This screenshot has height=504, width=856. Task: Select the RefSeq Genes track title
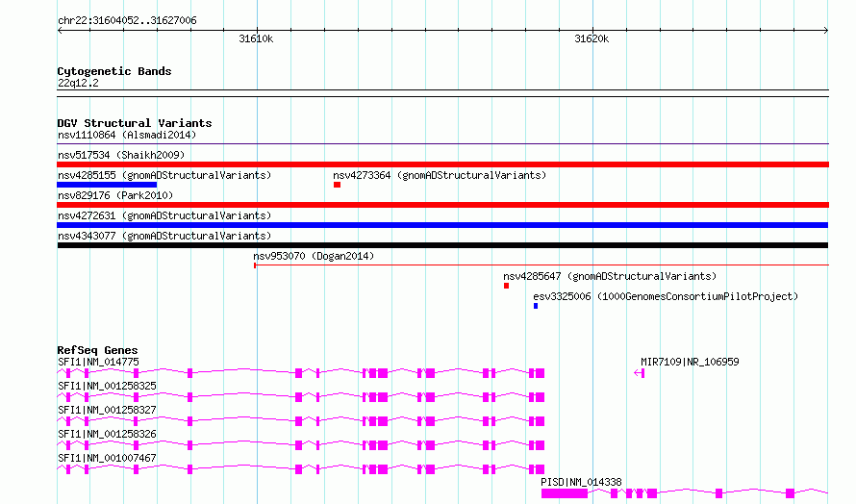pos(97,350)
